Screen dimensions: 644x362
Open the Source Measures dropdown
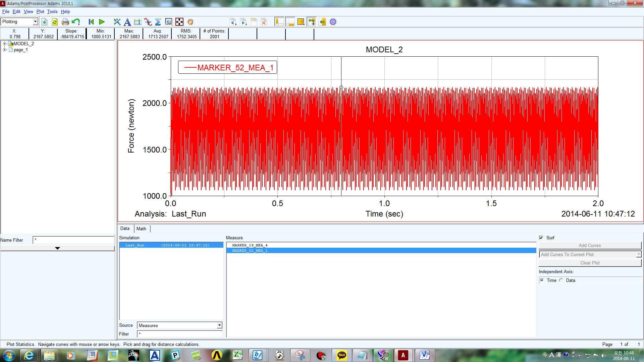[x=180, y=325]
